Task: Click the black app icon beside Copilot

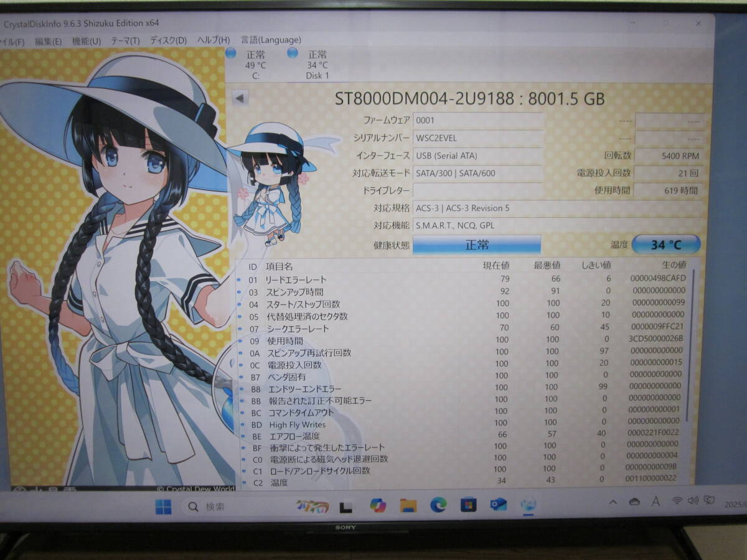Action: pos(345,506)
